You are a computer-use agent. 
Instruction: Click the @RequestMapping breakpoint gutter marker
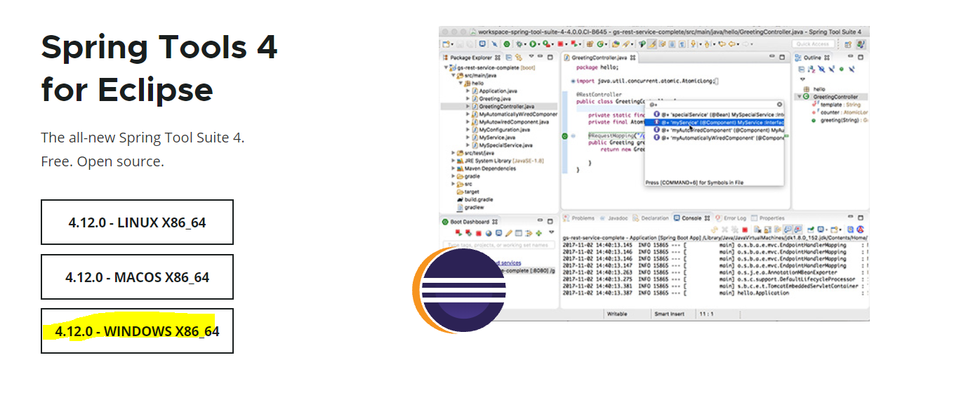(x=564, y=135)
